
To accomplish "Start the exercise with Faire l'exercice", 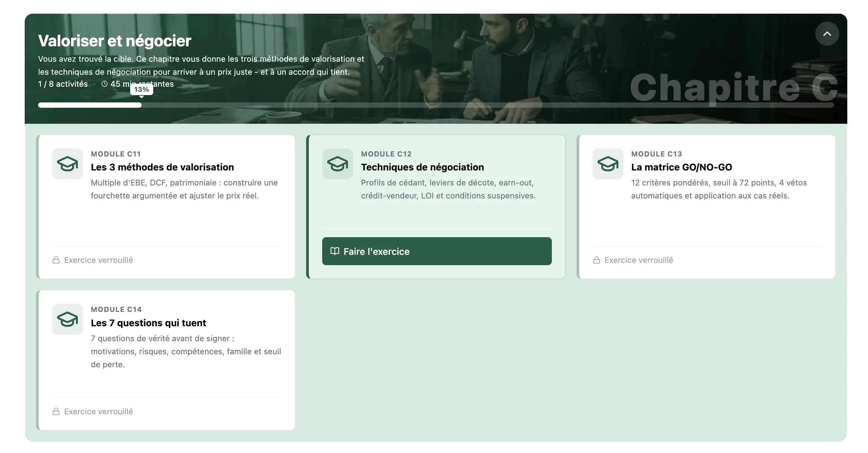I will (x=437, y=251).
